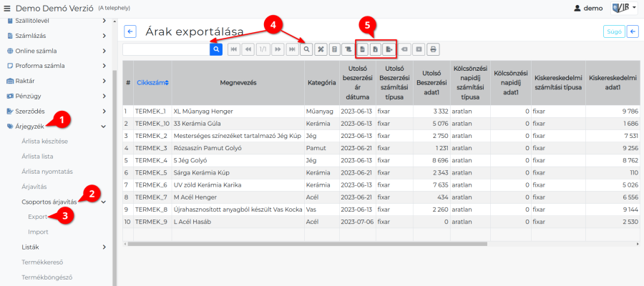Click the back arrow next to Súgó
The height and width of the screenshot is (286, 644).
(633, 31)
